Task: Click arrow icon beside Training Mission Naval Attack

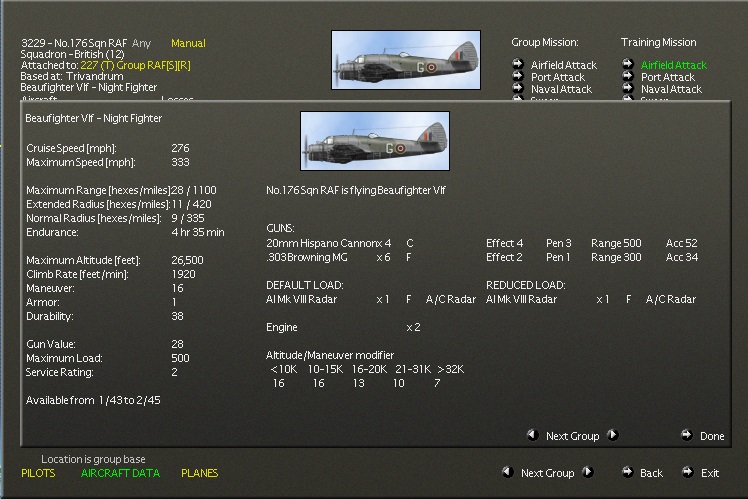Action: 628,88
